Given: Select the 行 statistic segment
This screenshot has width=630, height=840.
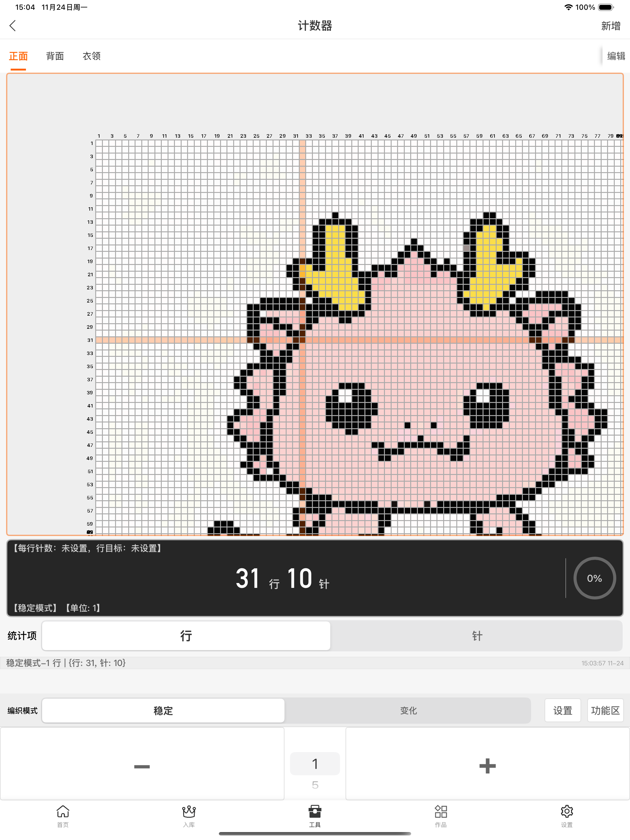Looking at the screenshot, I should tap(186, 636).
